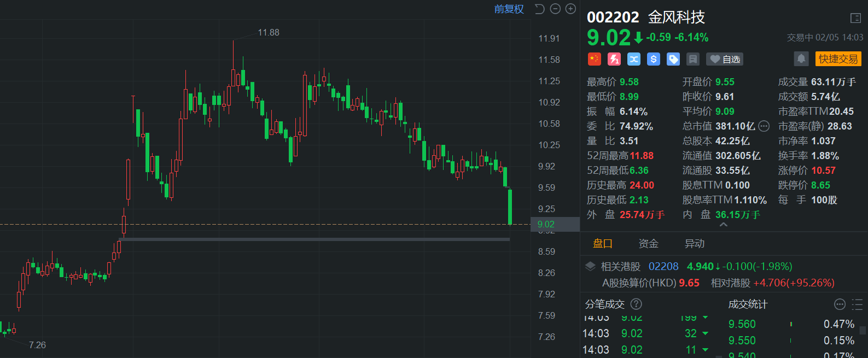Click the 内盘 value 36.15万手
The width and height of the screenshot is (868, 358).
pyautogui.click(x=738, y=215)
